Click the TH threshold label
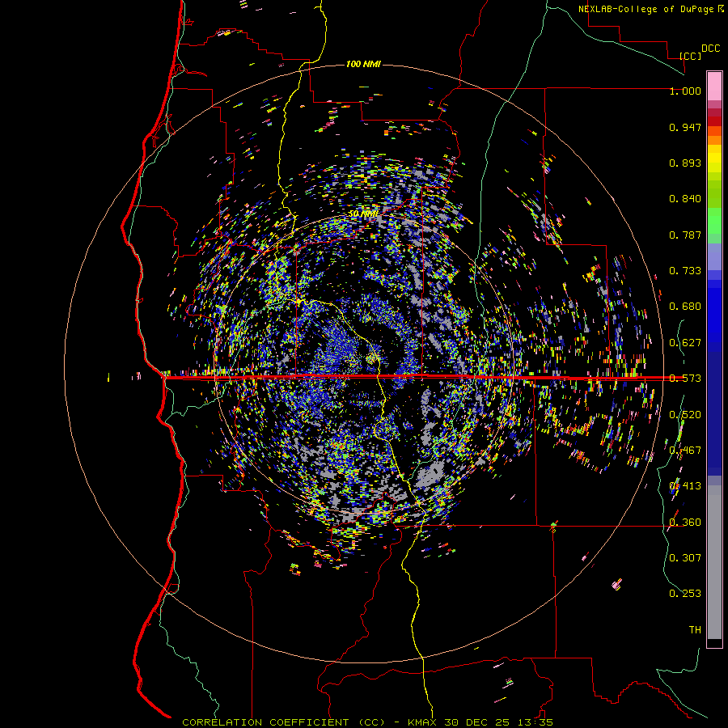The width and height of the screenshot is (728, 728). click(x=695, y=630)
